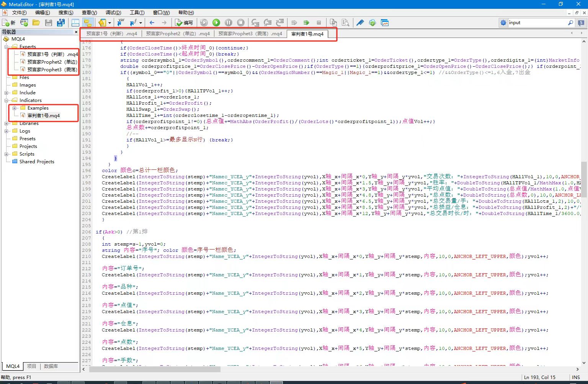Click the pause debugging icon
The height and width of the screenshot is (384, 588).
point(229,23)
